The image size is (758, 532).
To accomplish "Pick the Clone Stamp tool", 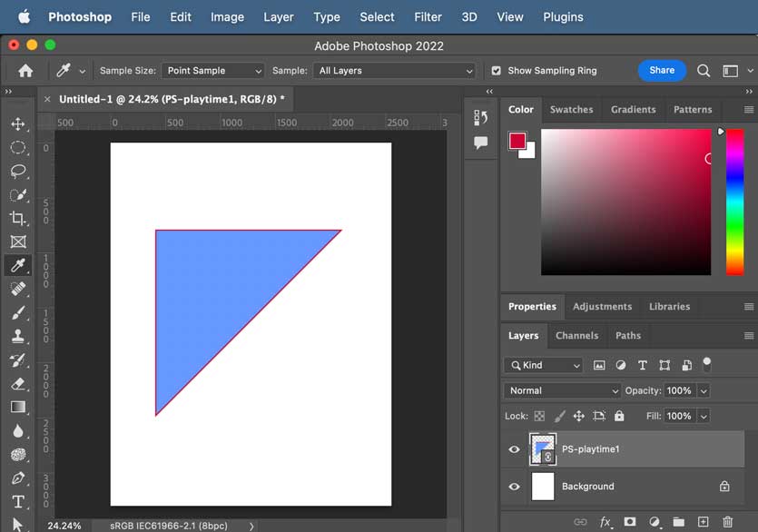I will pyautogui.click(x=18, y=336).
